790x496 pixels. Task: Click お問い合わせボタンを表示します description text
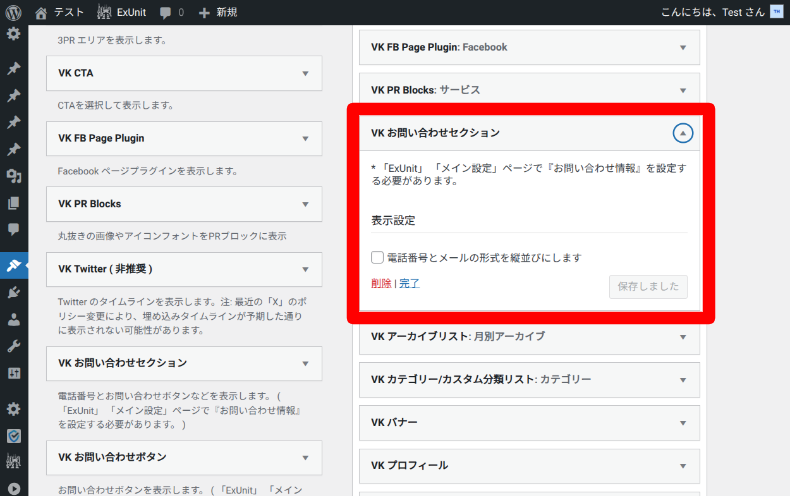180,489
